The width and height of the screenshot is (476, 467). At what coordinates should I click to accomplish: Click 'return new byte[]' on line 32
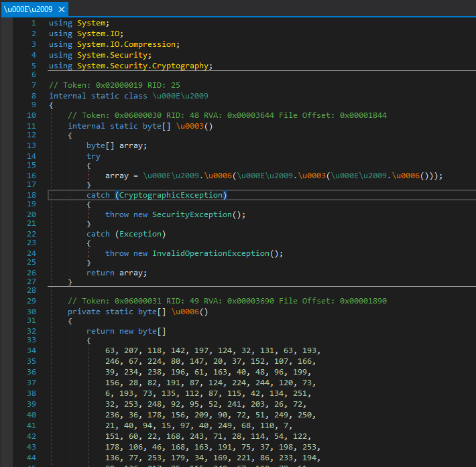pos(126,331)
